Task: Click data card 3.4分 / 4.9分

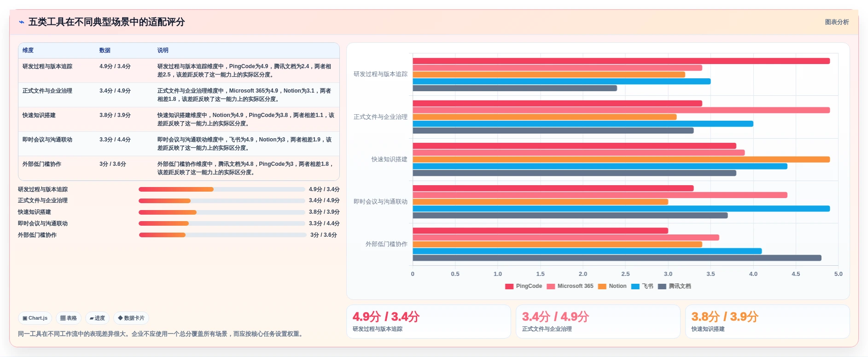Action: (598, 322)
